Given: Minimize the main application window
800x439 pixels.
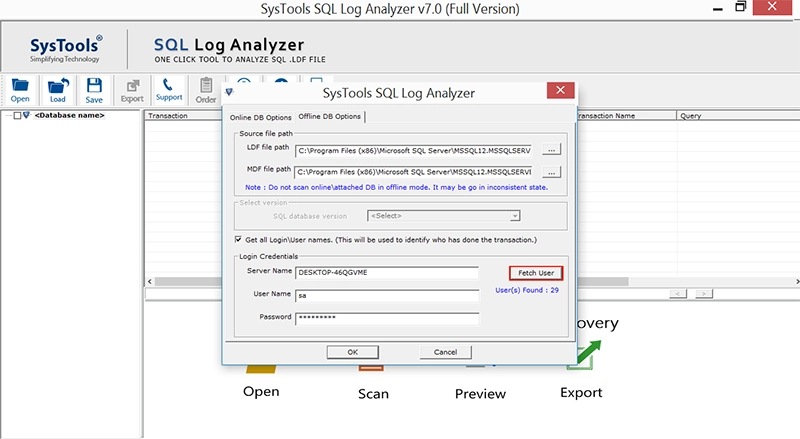Looking at the screenshot, I should coord(717,8).
